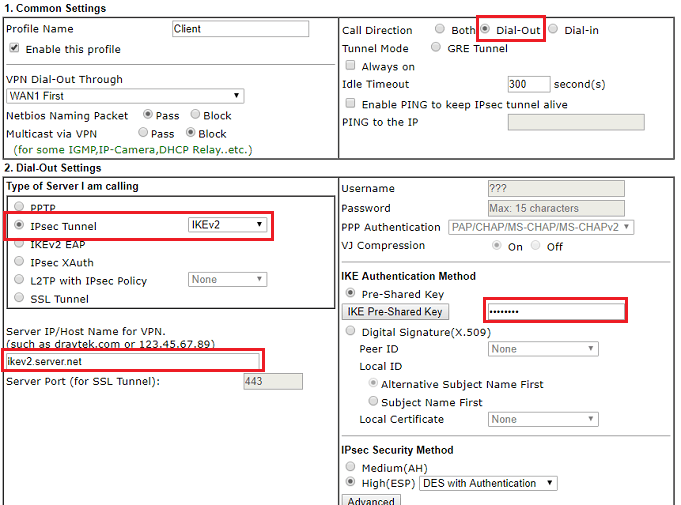Screen dimensions: 681x505
Task: Select Digital Signature(X.509) authentication method
Action: coord(350,331)
